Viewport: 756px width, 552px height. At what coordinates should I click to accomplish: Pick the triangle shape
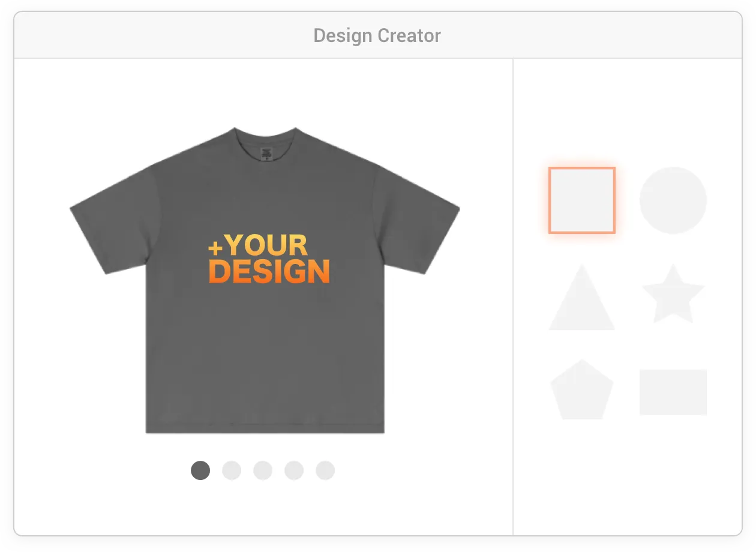582,297
